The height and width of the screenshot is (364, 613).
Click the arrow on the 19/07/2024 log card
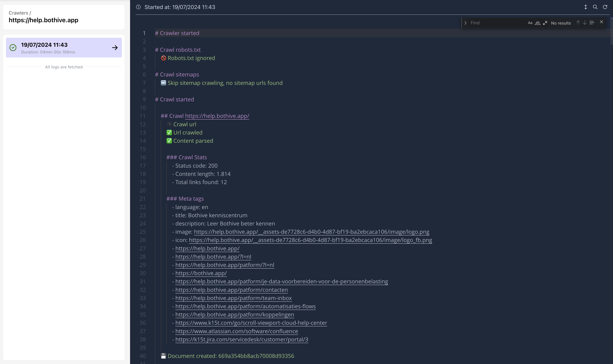tap(115, 48)
